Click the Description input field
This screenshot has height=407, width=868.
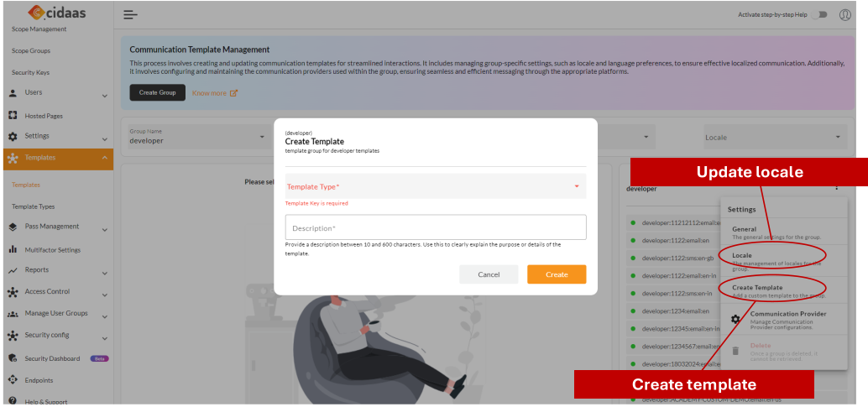436,227
